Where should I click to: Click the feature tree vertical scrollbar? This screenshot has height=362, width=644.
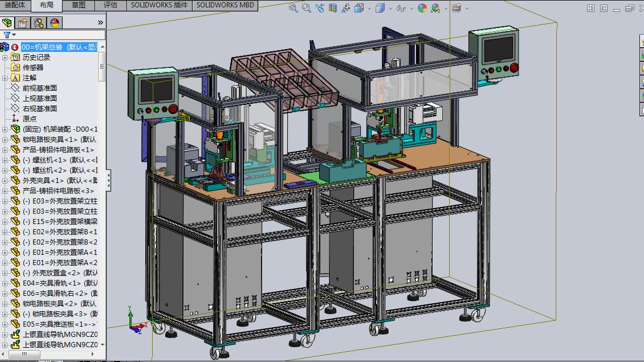[x=102, y=66]
